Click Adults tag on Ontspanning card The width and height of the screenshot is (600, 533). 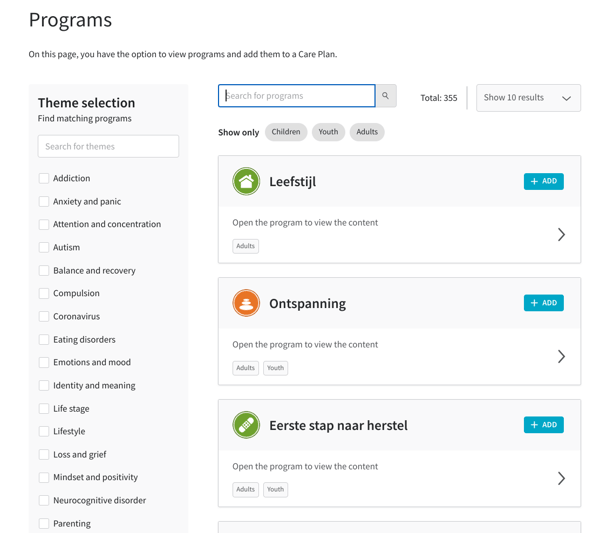(245, 368)
